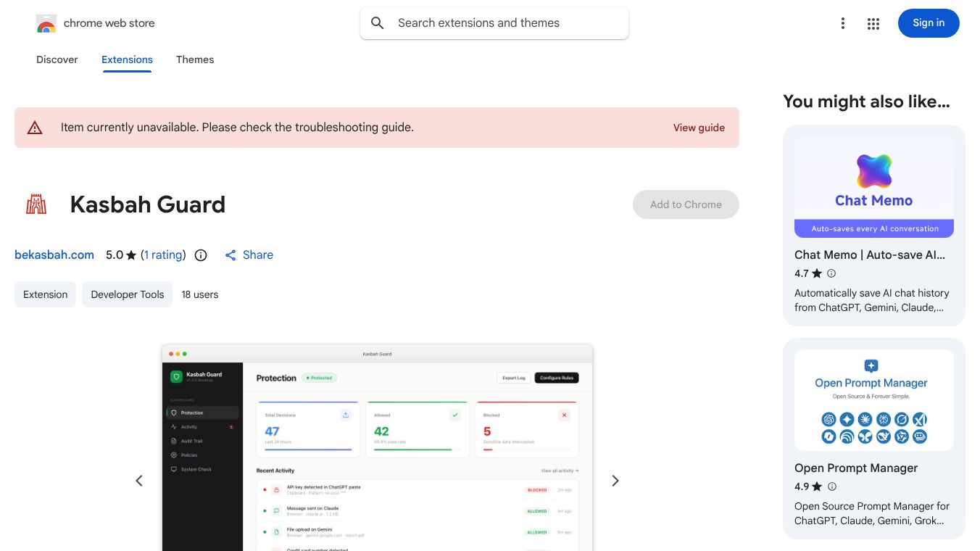Open the 1 rating link
The height and width of the screenshot is (551, 980).
coord(163,255)
